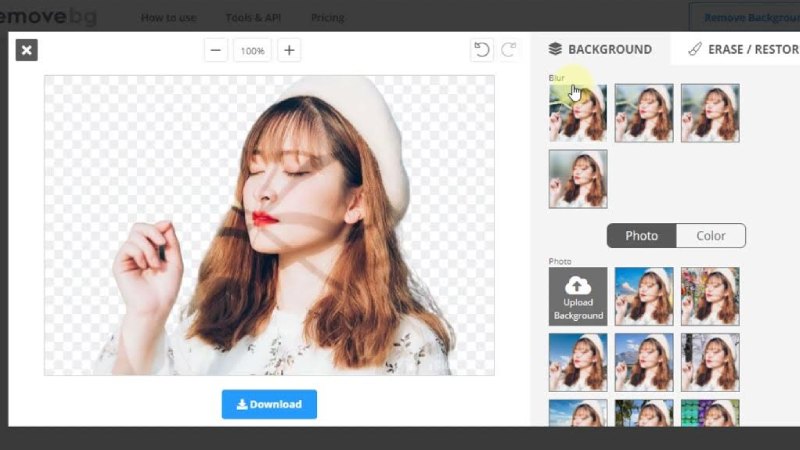Open the Tools & API menu item

(250, 17)
